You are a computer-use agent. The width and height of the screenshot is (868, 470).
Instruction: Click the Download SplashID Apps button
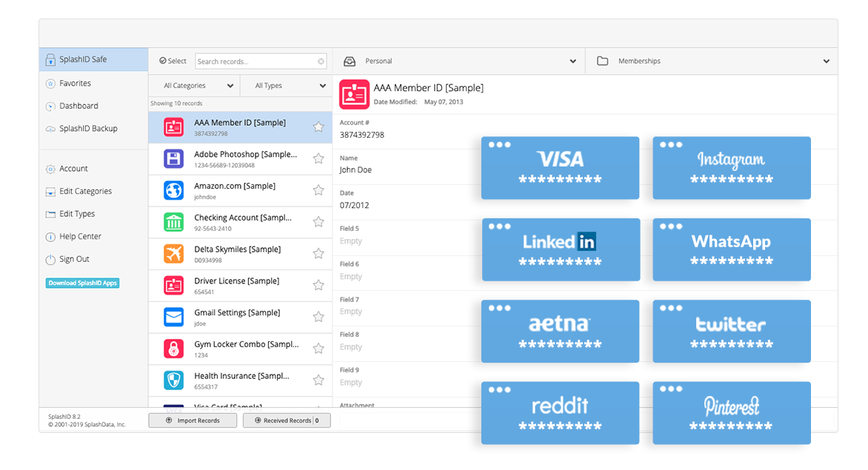tap(82, 283)
